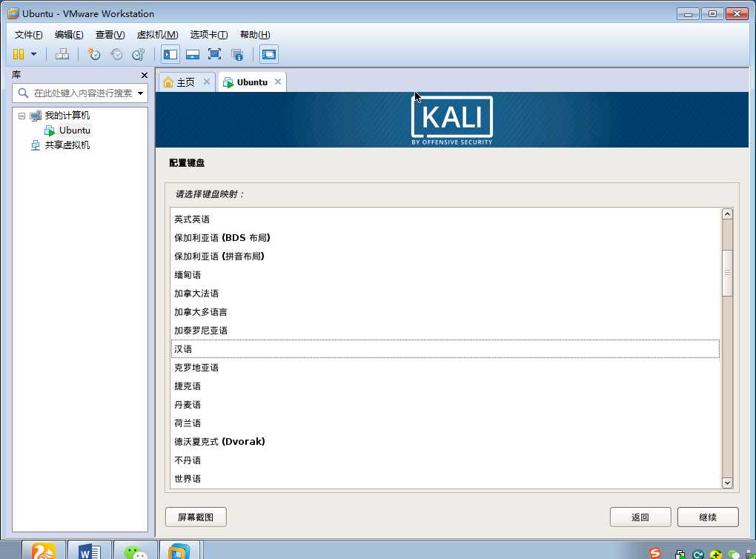Select 丹麦语 keyboard layout
This screenshot has width=756, height=559.
coord(445,405)
